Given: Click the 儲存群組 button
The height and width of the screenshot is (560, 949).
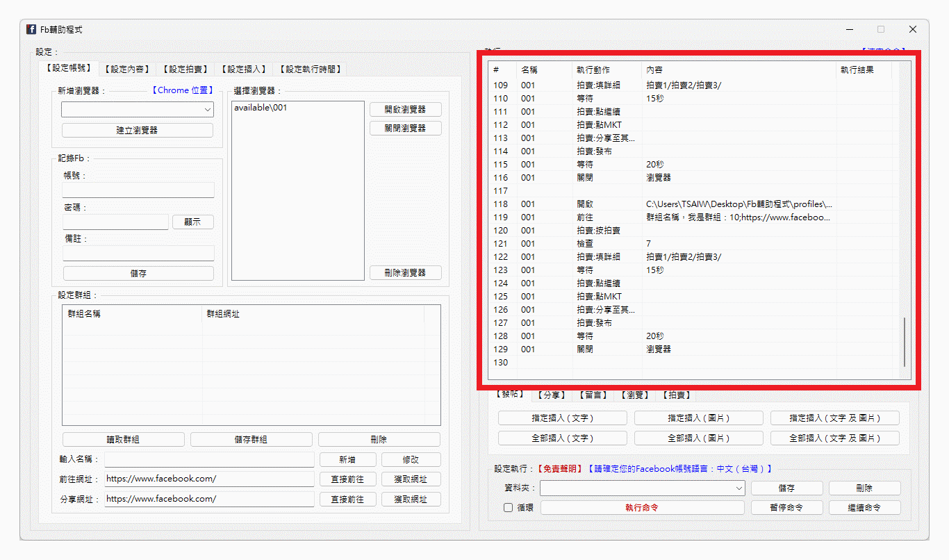Looking at the screenshot, I should coord(251,440).
